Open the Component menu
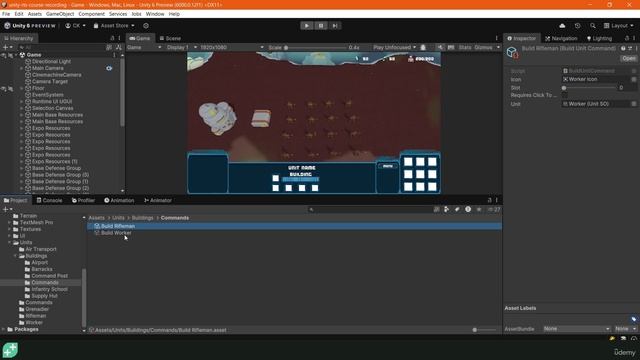Image resolution: width=640 pixels, height=360 pixels. [91, 14]
